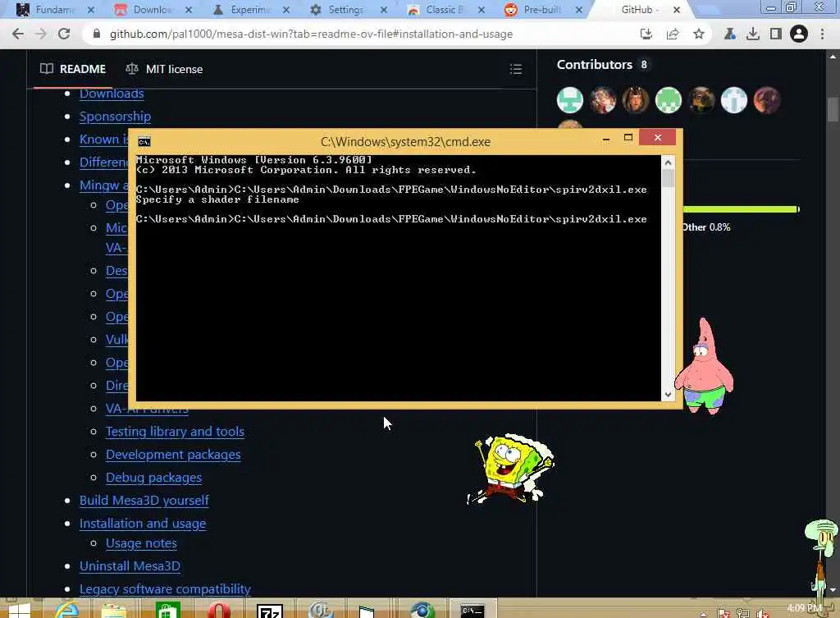This screenshot has height=618, width=840.
Task: Open the seventh contributor avatar
Action: click(x=767, y=100)
